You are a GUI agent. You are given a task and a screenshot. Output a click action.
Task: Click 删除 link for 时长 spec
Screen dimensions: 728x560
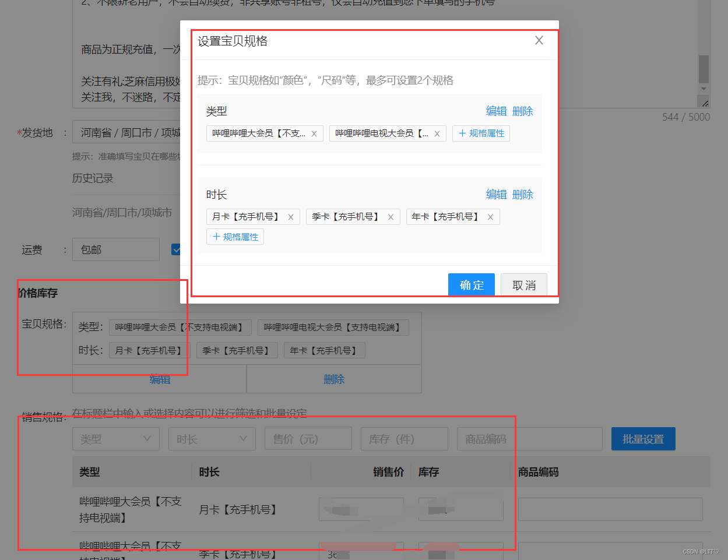tap(523, 194)
